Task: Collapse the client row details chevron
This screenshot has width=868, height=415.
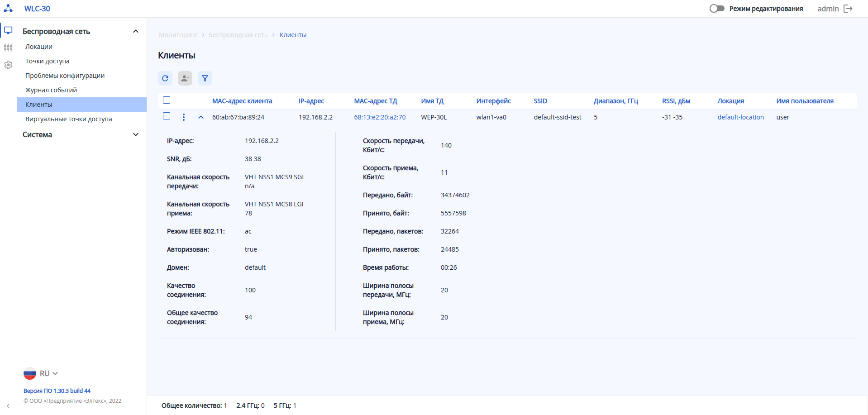Action: point(201,117)
